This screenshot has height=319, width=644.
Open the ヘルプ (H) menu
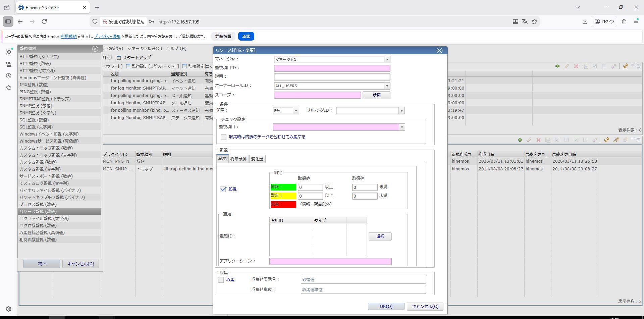[176, 49]
